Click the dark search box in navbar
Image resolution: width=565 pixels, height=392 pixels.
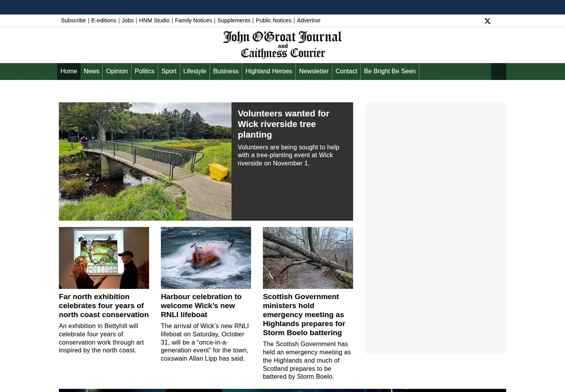pyautogui.click(x=499, y=71)
